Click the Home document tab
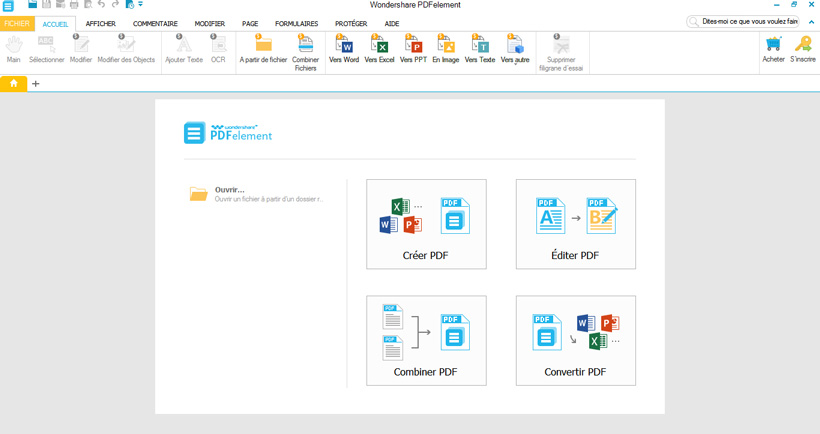Image resolution: width=820 pixels, height=434 pixels. [14, 84]
